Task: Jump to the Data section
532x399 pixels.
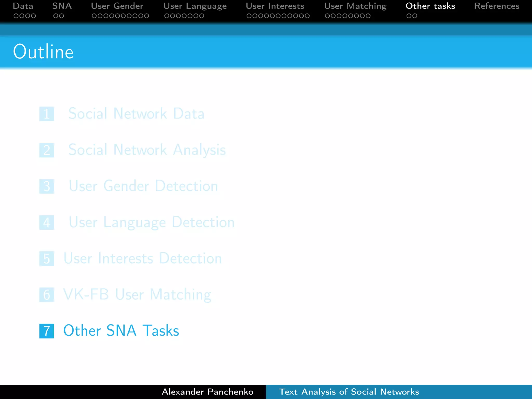Action: pos(23,6)
